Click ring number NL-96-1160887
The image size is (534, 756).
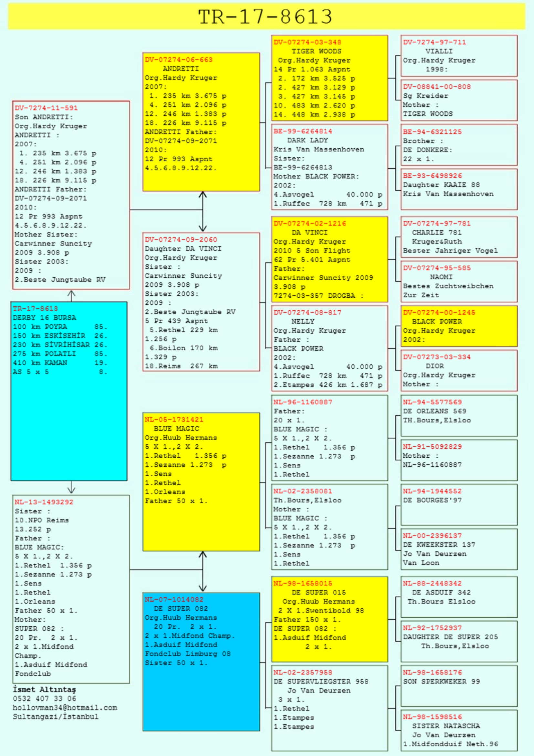[x=303, y=402]
